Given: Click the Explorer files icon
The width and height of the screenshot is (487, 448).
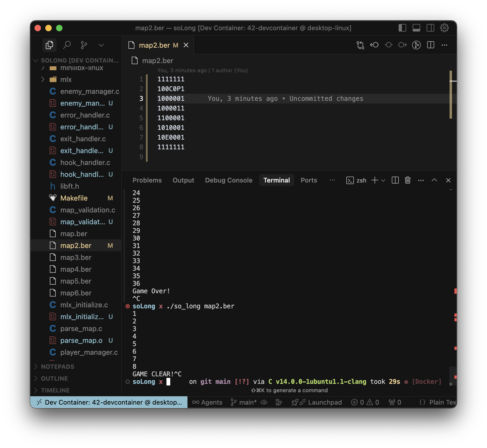Looking at the screenshot, I should (x=50, y=45).
